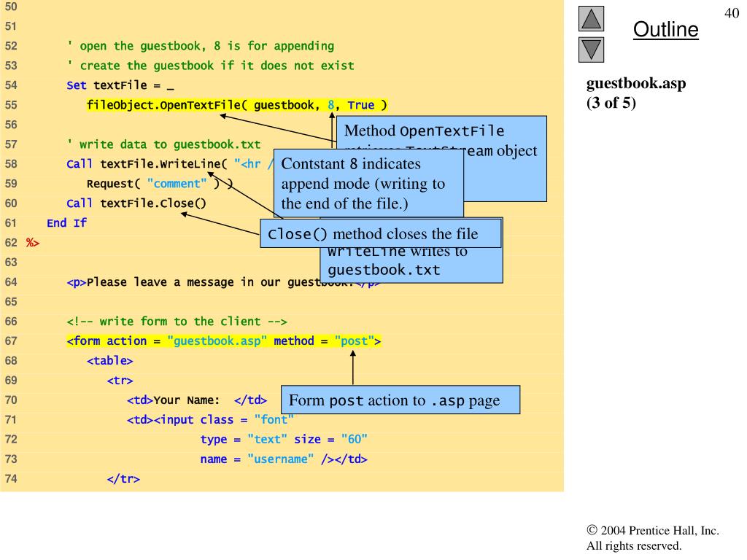Viewport: 747px width, 560px height.
Task: Click the "(3 of 5)" page indicator
Action: 611,103
